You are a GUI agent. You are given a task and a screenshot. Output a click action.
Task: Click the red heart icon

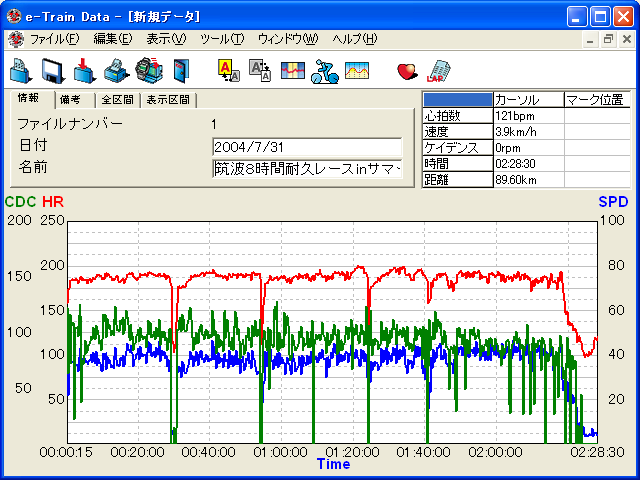tap(406, 70)
